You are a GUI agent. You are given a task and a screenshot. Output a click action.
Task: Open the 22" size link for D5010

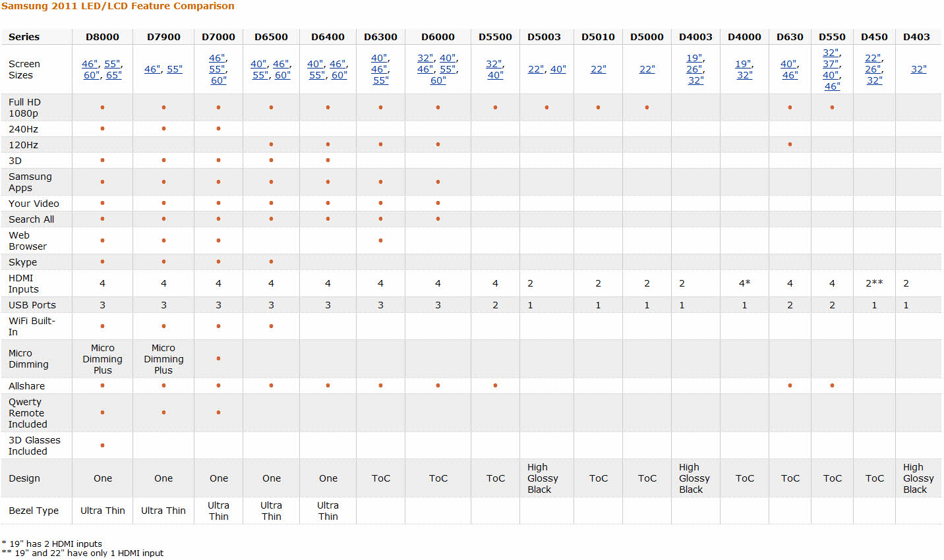(599, 69)
